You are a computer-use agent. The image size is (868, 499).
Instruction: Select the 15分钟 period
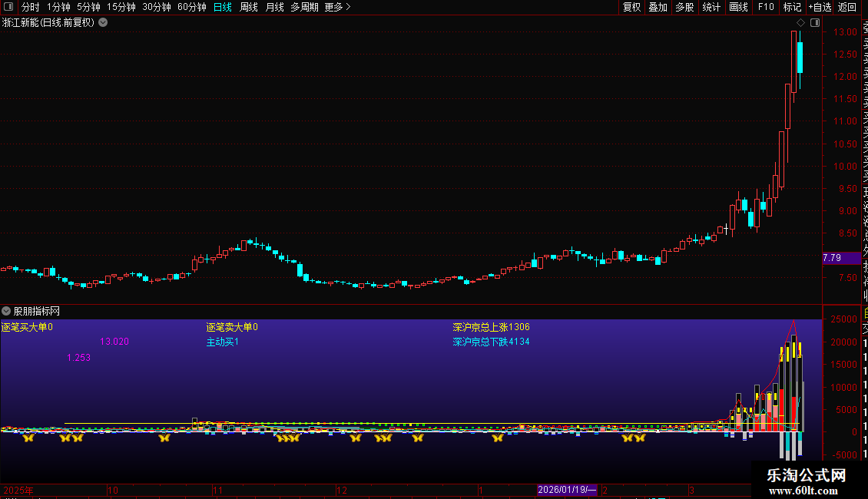click(x=121, y=7)
